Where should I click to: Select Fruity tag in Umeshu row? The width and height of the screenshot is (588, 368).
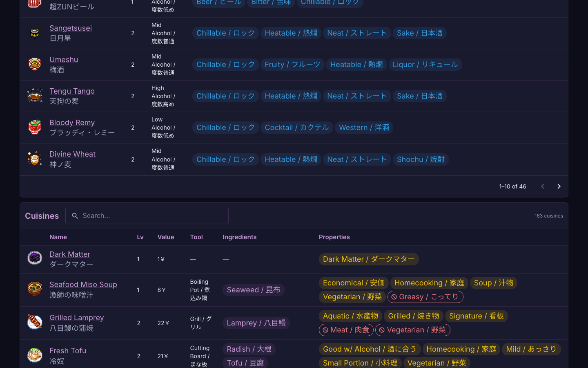[292, 65]
